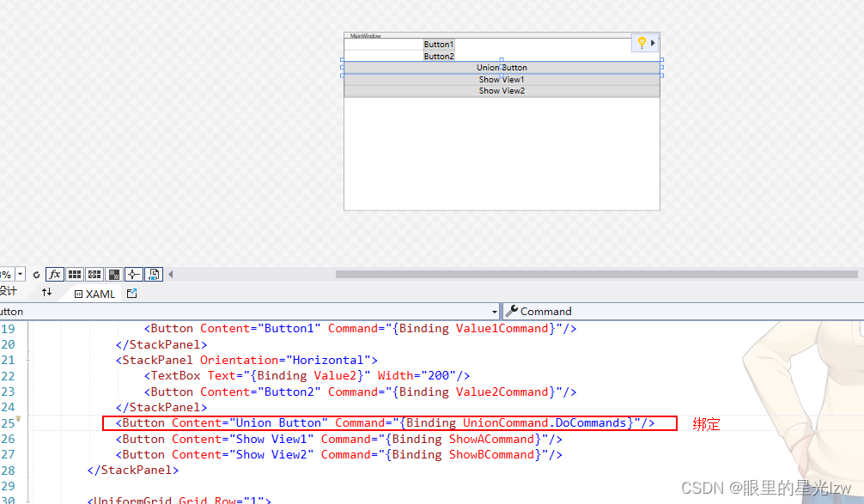Toggle snapping to snaplines button
Image resolution: width=864 pixels, height=504 pixels.
pyautogui.click(x=134, y=274)
